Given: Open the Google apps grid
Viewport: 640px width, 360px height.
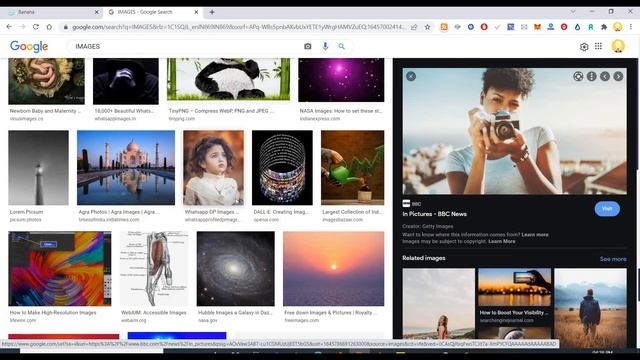Looking at the screenshot, I should (x=598, y=46).
